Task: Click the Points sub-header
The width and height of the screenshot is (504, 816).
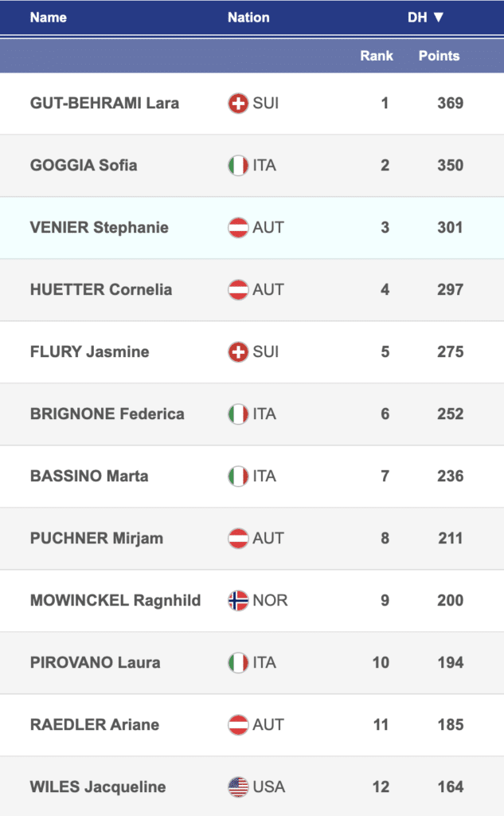Action: point(439,56)
